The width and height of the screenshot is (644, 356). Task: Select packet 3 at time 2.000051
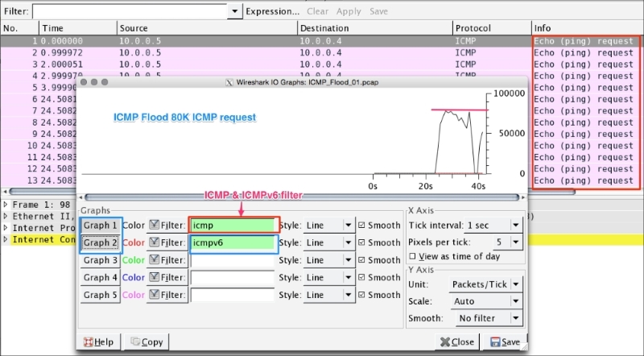tap(322, 64)
